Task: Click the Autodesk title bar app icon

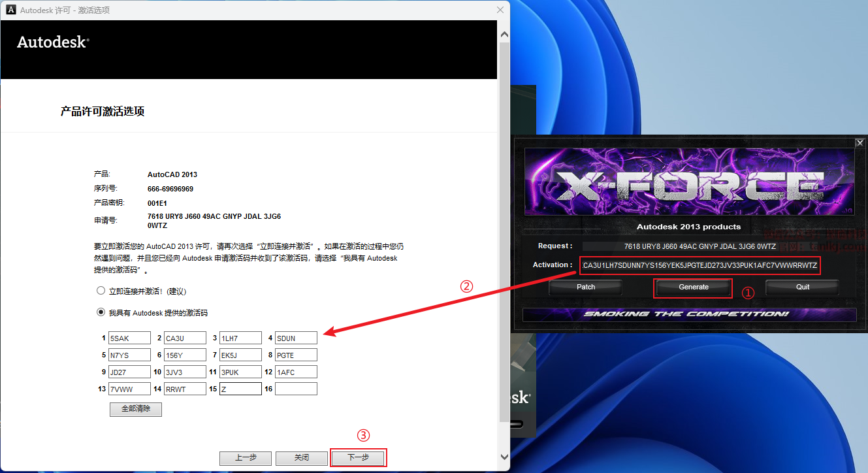Action: 10,10
